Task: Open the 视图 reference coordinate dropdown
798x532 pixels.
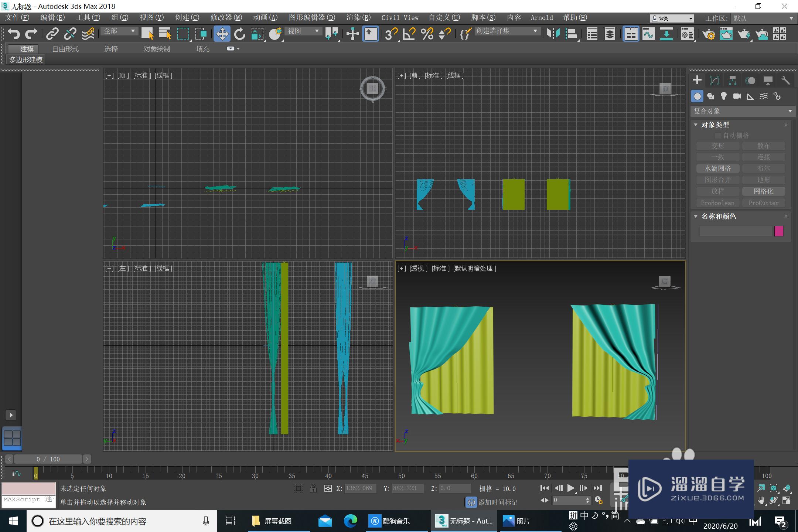Action: pos(304,31)
